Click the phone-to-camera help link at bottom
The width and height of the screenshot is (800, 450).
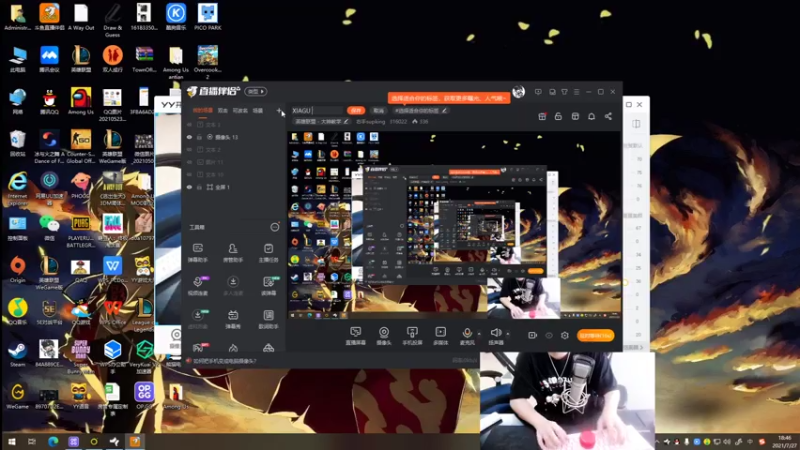pyautogui.click(x=224, y=361)
